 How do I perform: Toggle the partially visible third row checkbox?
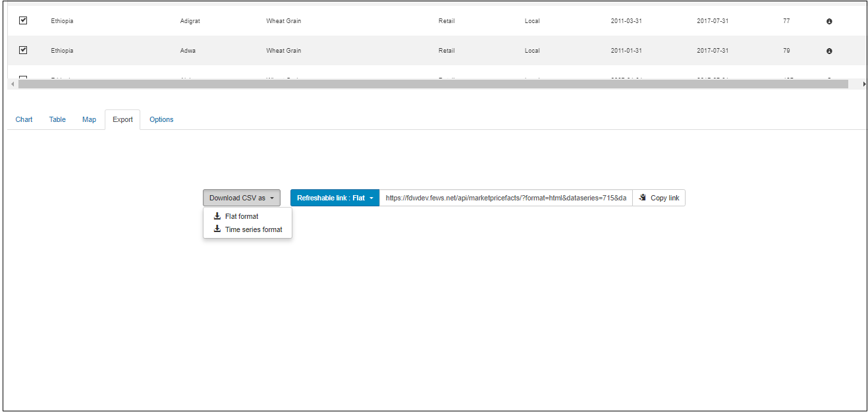tap(23, 78)
